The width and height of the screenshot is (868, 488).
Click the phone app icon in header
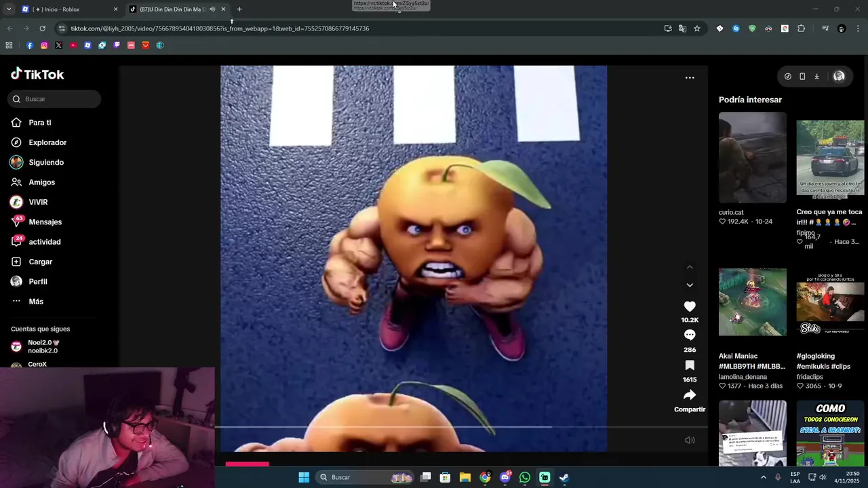click(802, 77)
